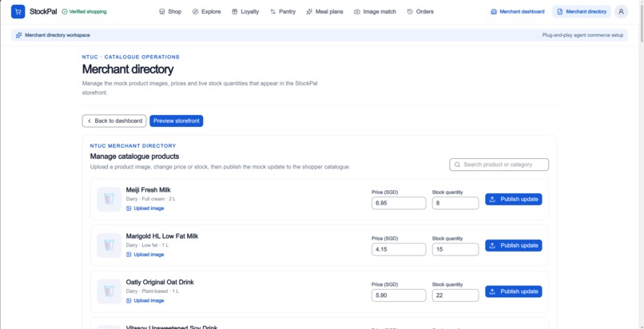Click the Meiji Fresh Milk product name
Image resolution: width=644 pixels, height=329 pixels.
tap(149, 190)
